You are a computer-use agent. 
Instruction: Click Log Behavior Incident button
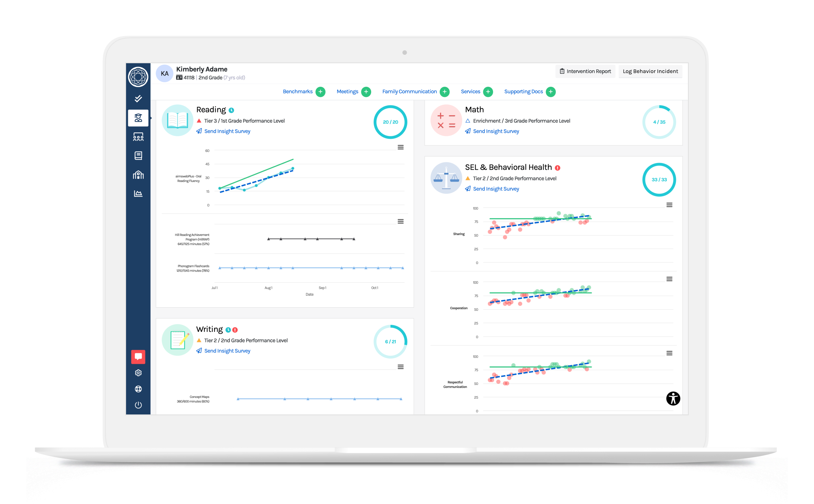point(649,72)
